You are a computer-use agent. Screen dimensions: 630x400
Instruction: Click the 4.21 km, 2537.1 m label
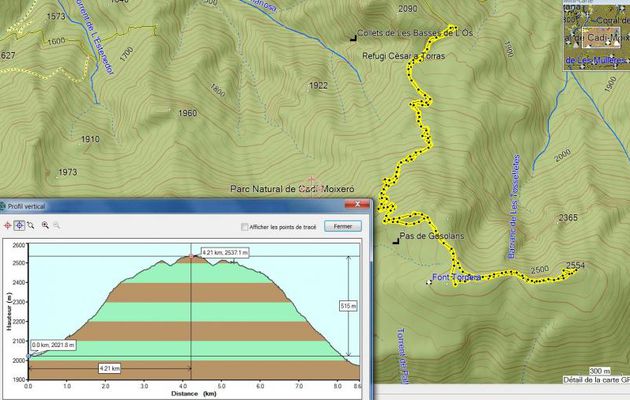click(225, 253)
